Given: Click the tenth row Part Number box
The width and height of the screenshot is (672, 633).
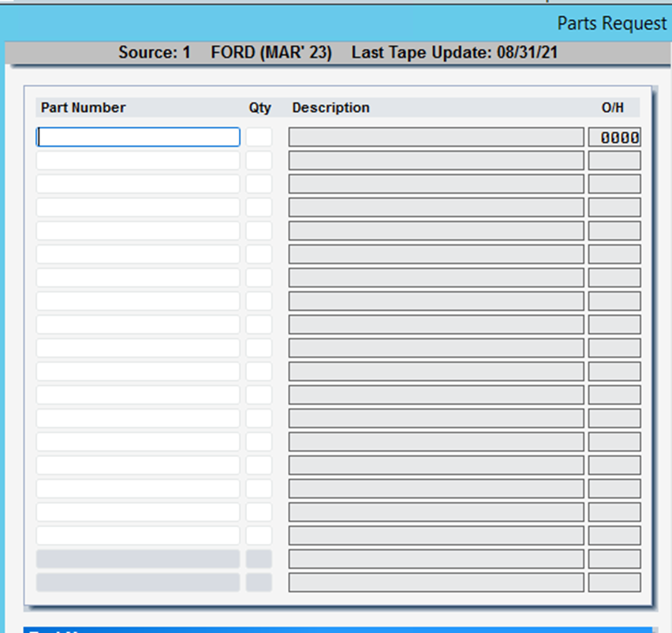Looking at the screenshot, I should tap(138, 347).
